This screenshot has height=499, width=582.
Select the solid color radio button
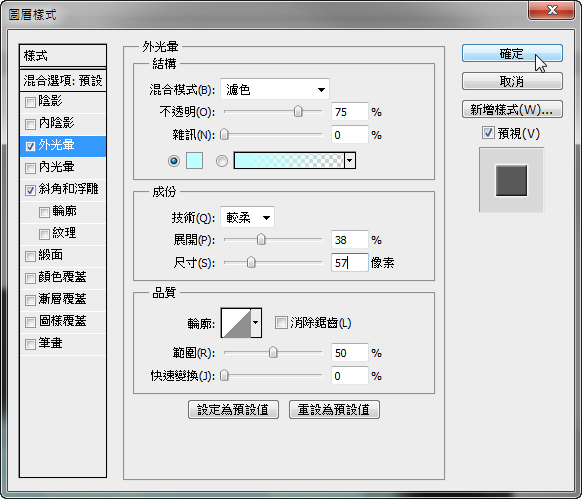point(174,161)
